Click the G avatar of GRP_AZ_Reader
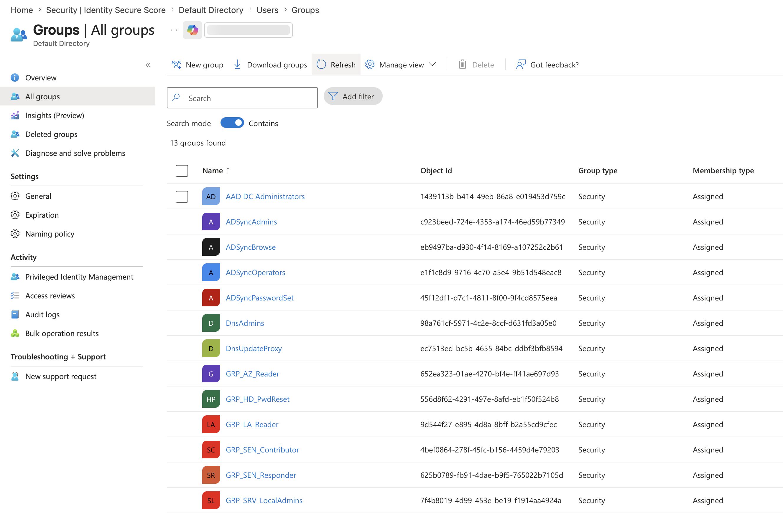This screenshot has width=783, height=532. tap(211, 374)
